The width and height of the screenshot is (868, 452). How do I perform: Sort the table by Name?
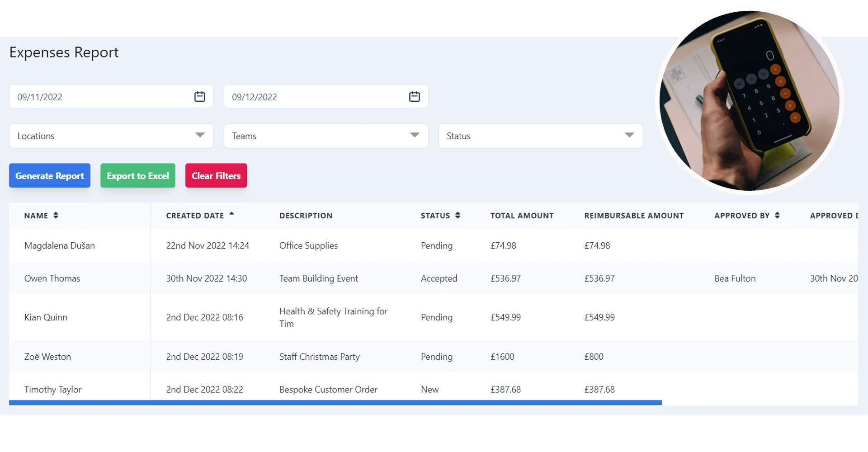pyautogui.click(x=56, y=216)
